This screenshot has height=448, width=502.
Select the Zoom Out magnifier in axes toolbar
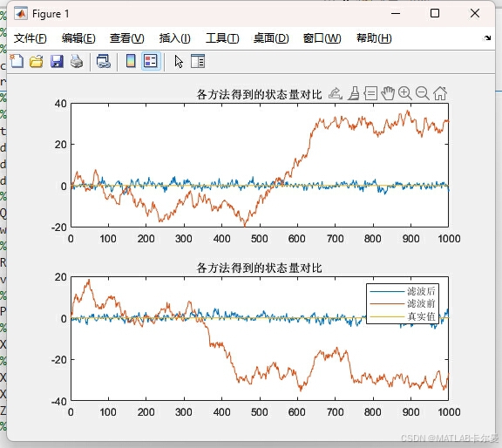(423, 93)
